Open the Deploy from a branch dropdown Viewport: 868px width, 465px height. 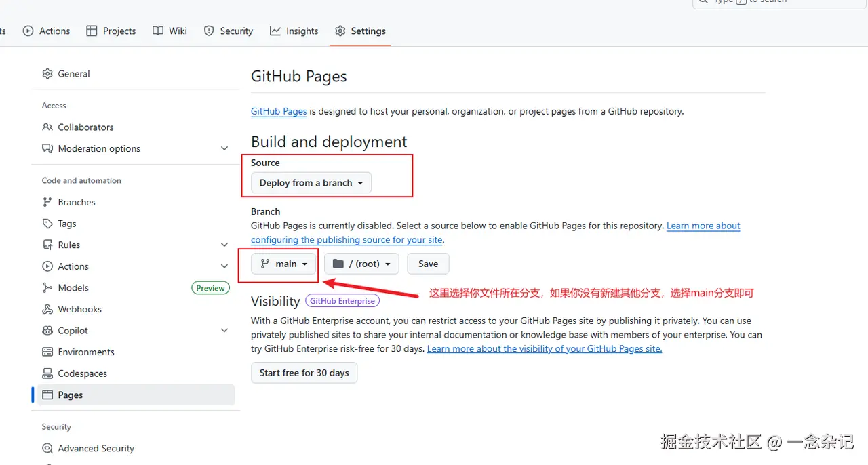(x=311, y=183)
